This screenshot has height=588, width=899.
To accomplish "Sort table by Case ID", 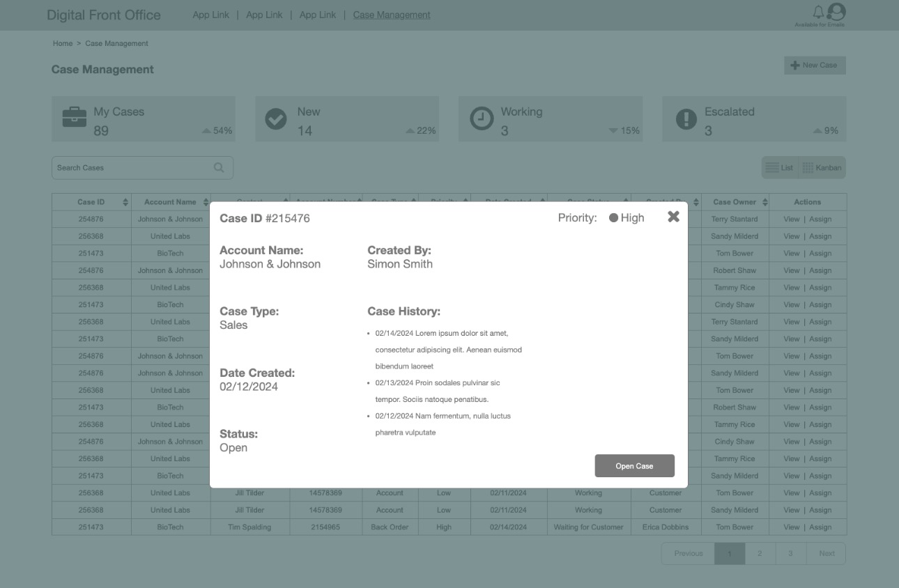I will (125, 202).
